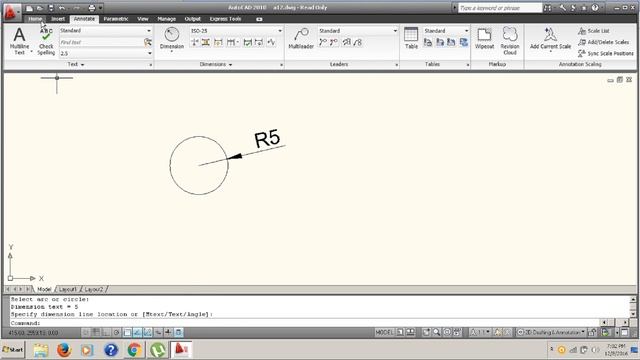Click the SteeringWheels icon in status bar
640x360 pixels.
coord(447,332)
